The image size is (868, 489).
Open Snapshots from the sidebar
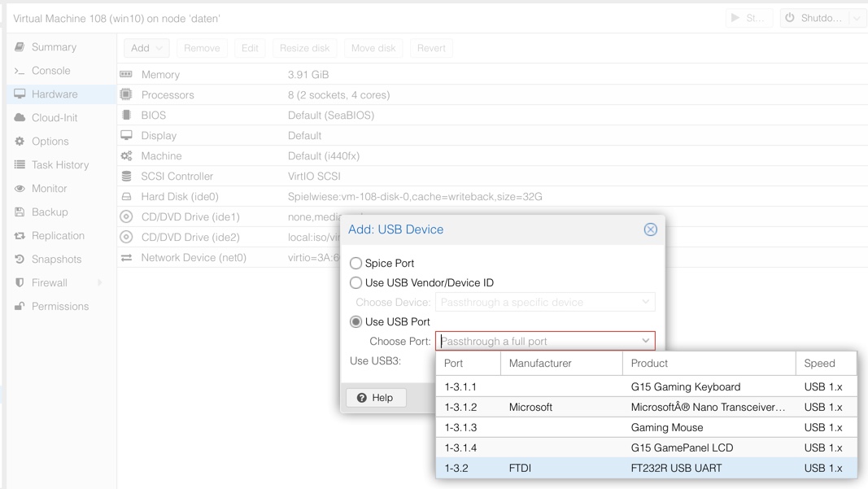55,260
